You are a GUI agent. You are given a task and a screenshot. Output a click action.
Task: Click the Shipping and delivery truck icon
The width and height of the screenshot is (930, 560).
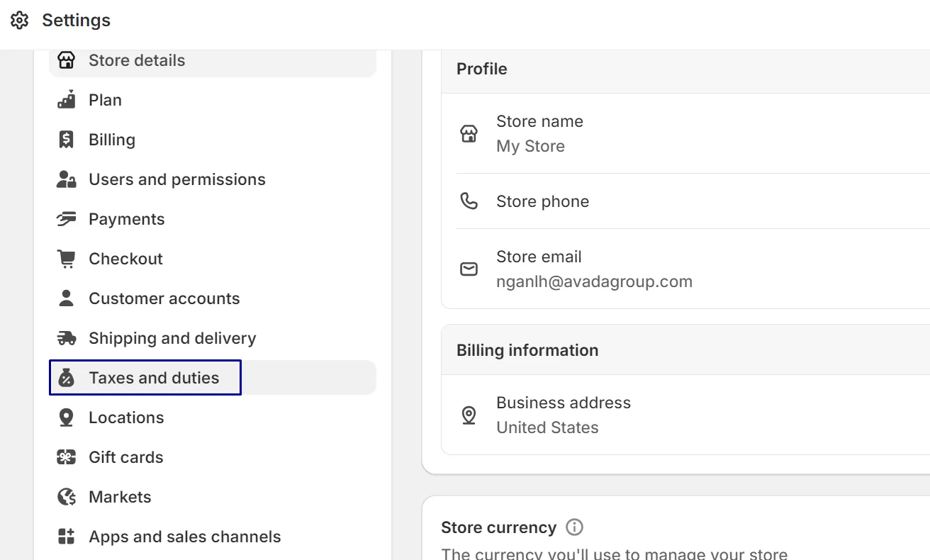(66, 338)
